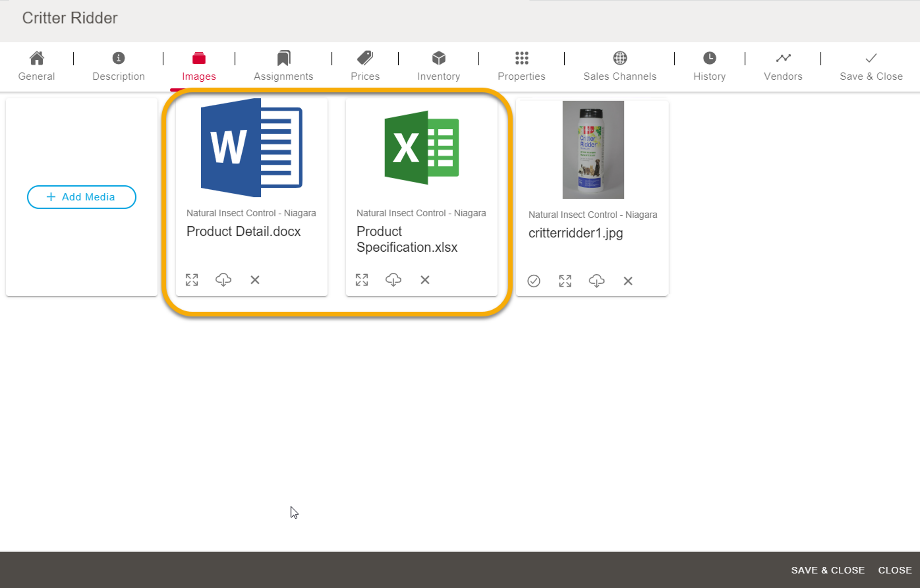View the History tab

(x=709, y=66)
